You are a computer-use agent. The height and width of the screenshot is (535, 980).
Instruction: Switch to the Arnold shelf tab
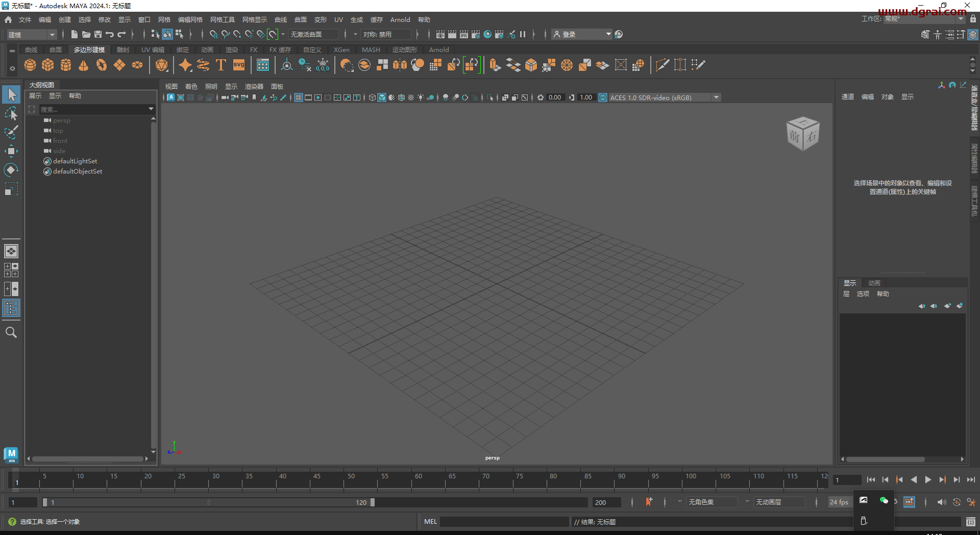438,50
